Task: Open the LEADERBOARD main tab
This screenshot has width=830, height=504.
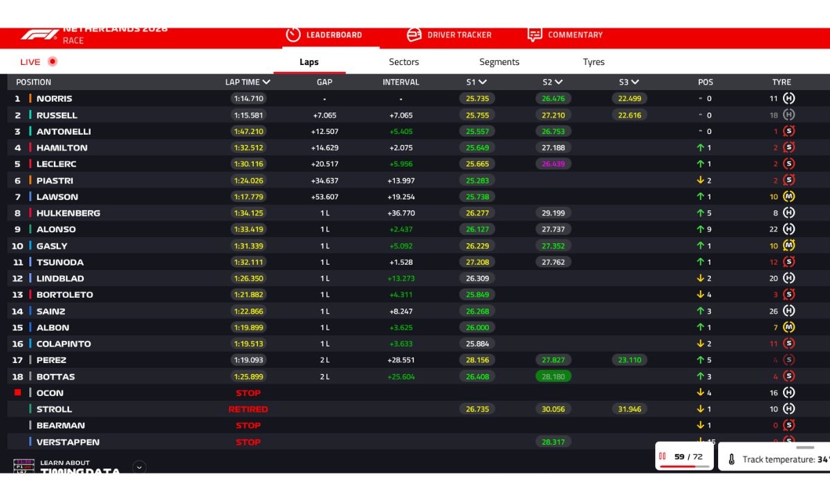Action: click(324, 35)
